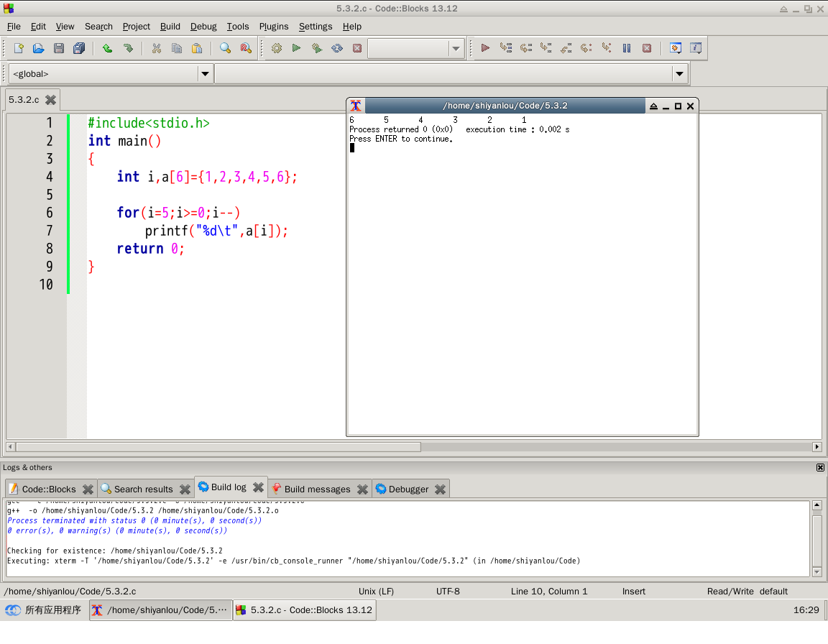The image size is (828, 644).
Task: Open the File menu
Action: tap(14, 27)
